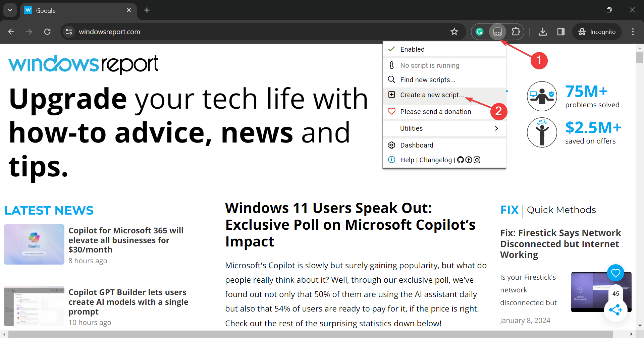Viewport: 644px width, 338px height.
Task: Open 'Windows 11 Users Speak Out' poll article
Action: [350, 225]
